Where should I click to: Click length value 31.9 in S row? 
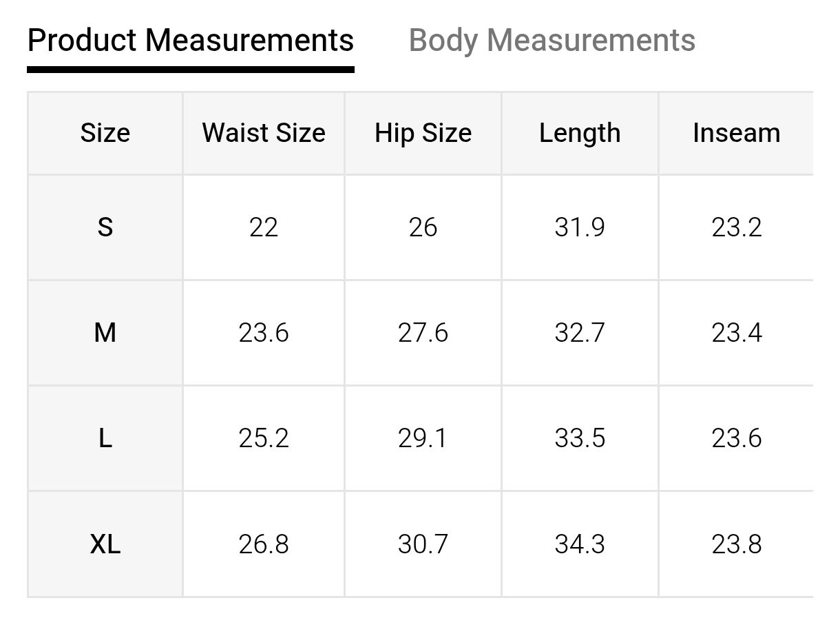580,227
